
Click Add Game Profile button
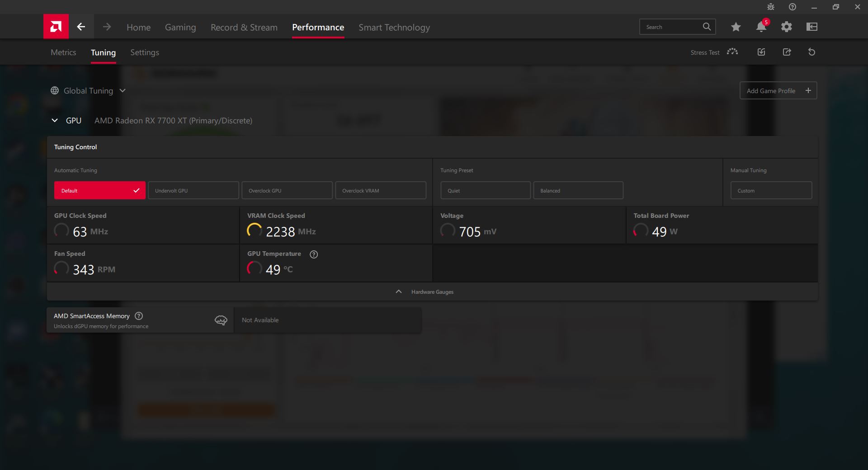pos(778,90)
